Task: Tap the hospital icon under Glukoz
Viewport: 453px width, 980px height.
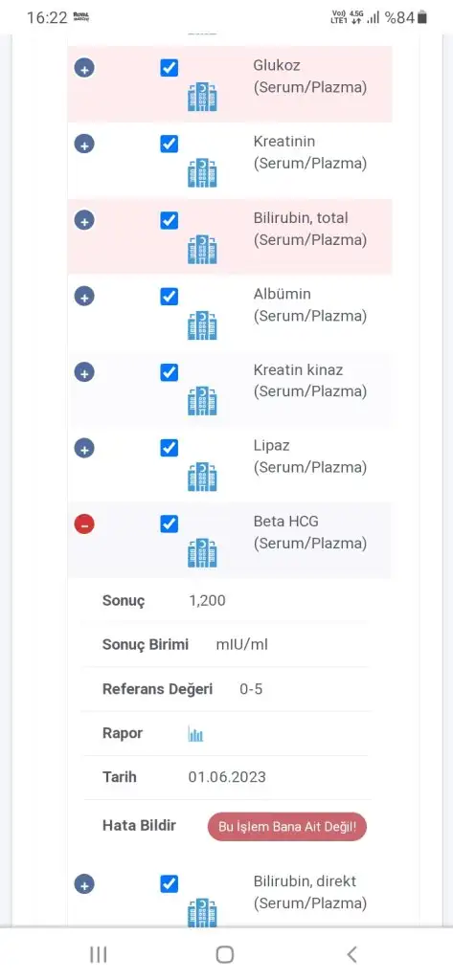Action: coord(202,97)
